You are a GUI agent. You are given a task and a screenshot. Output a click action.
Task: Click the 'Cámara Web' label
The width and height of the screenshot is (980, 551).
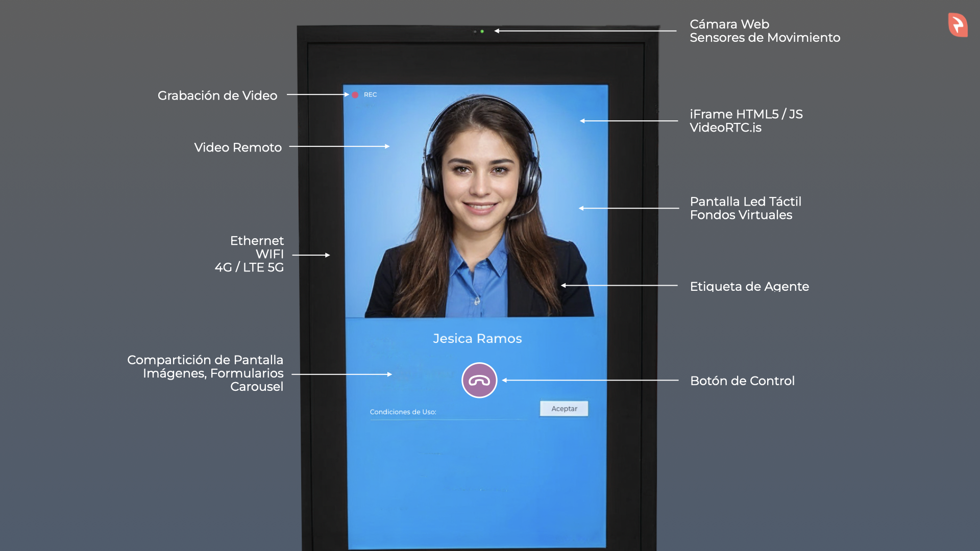[x=729, y=24]
